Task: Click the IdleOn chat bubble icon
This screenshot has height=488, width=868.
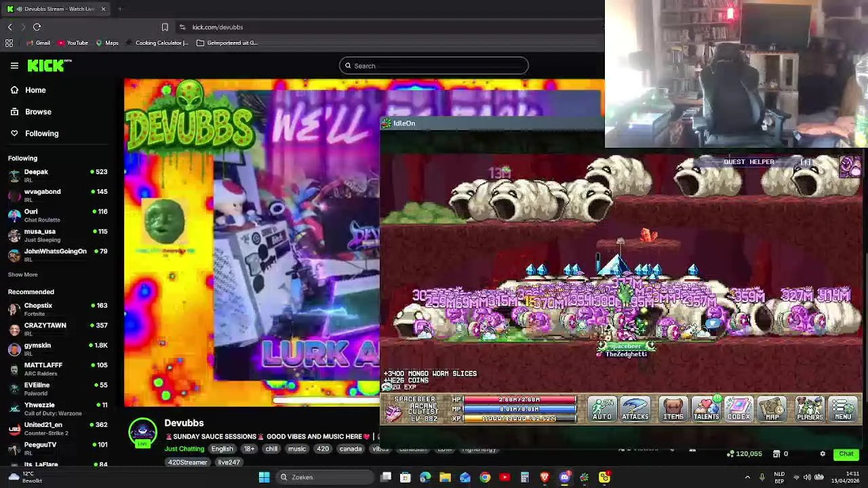Action: (x=388, y=386)
